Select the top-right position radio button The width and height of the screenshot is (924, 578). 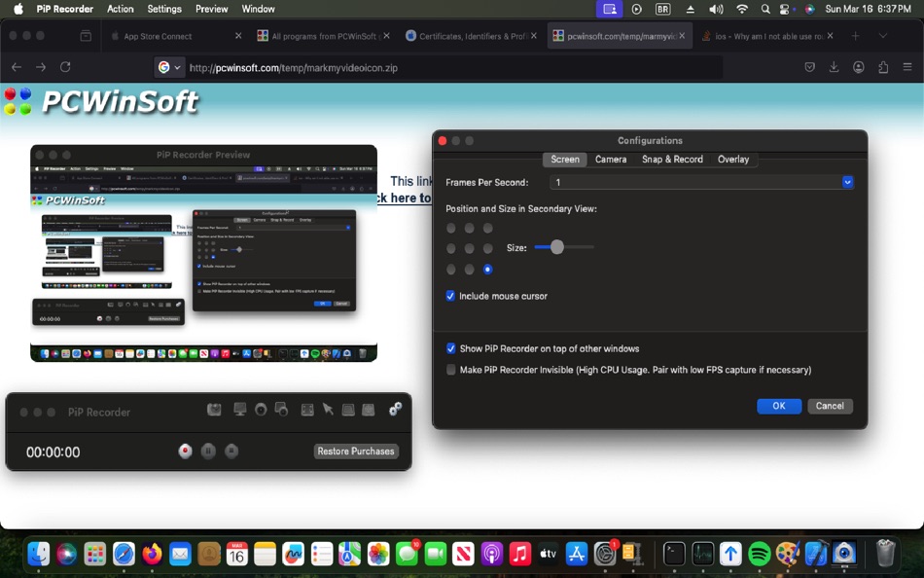coord(487,228)
